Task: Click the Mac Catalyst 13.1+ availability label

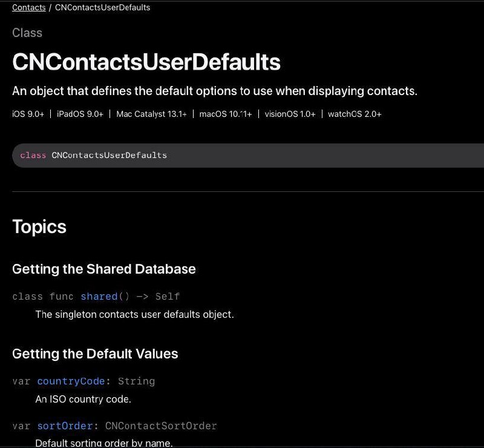Action: [x=152, y=114]
